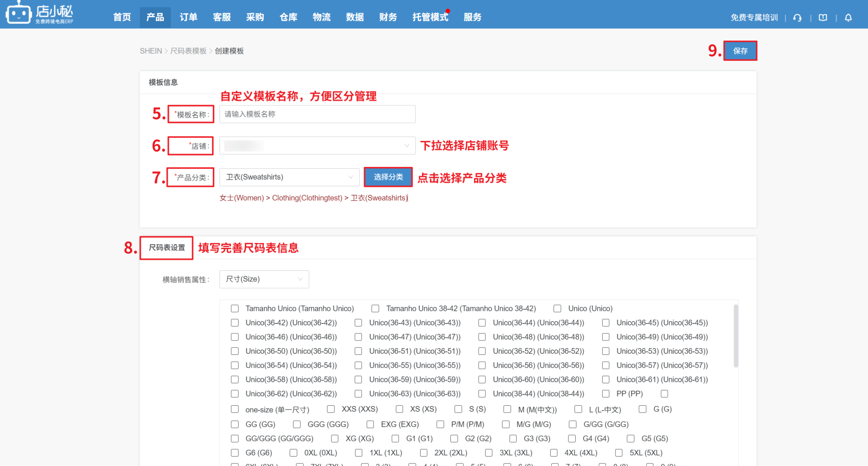Click the 模板名称 input field

pyautogui.click(x=317, y=114)
